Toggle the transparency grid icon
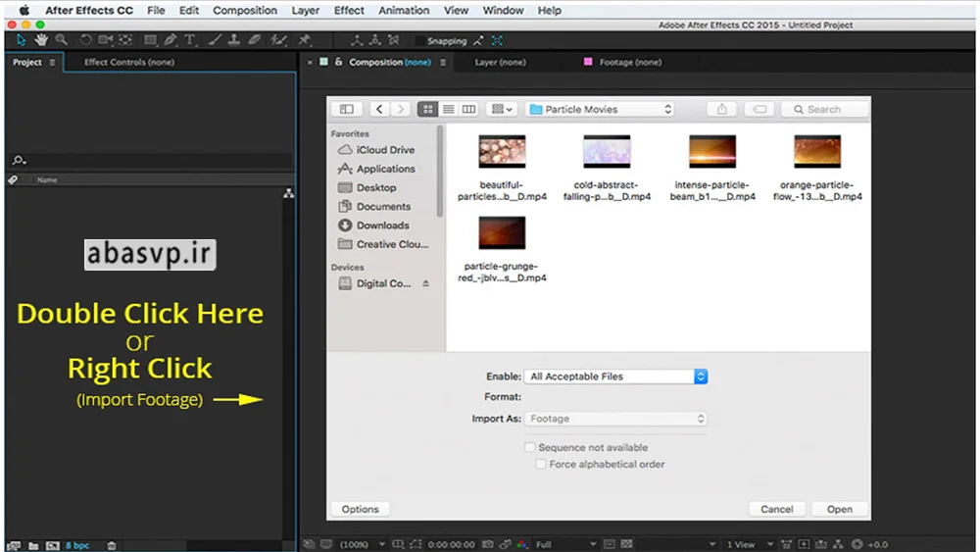This screenshot has width=980, height=552. coord(627,544)
